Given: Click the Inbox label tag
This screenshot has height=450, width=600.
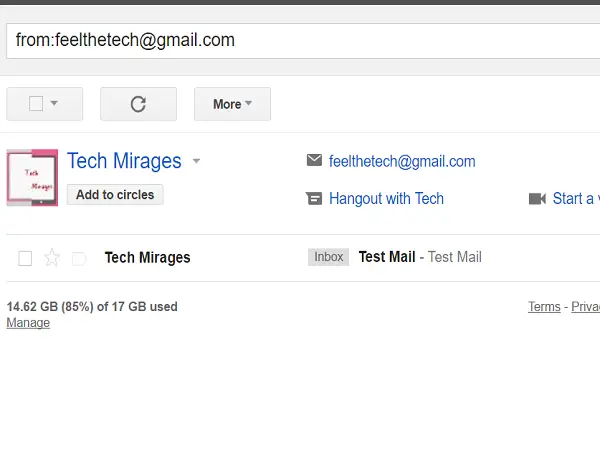Looking at the screenshot, I should tap(328, 257).
